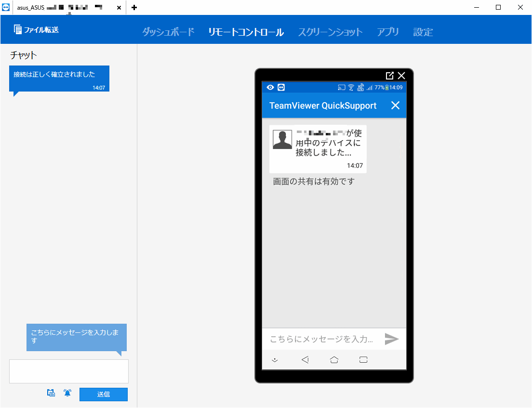This screenshot has width=532, height=408.
Task: Tap the phone send arrow icon
Action: 392,339
